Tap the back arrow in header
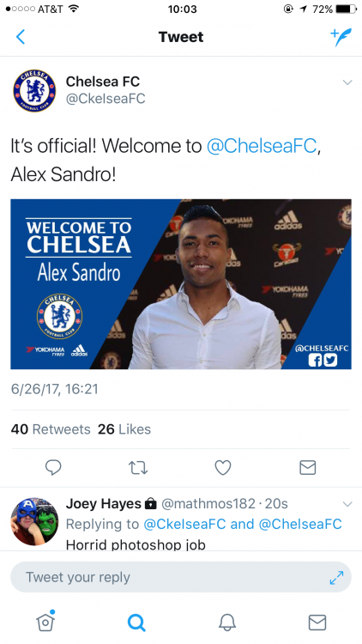Image resolution: width=362 pixels, height=644 pixels. pos(21,37)
